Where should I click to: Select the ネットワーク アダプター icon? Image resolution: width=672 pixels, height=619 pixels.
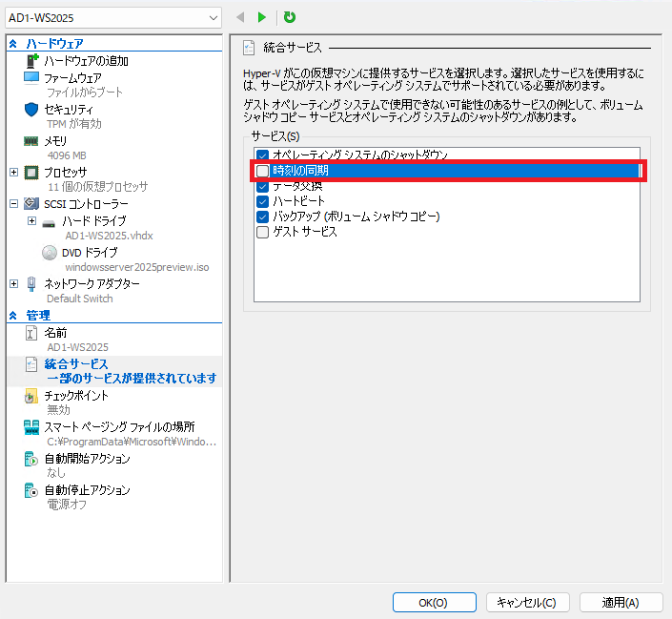click(31, 284)
